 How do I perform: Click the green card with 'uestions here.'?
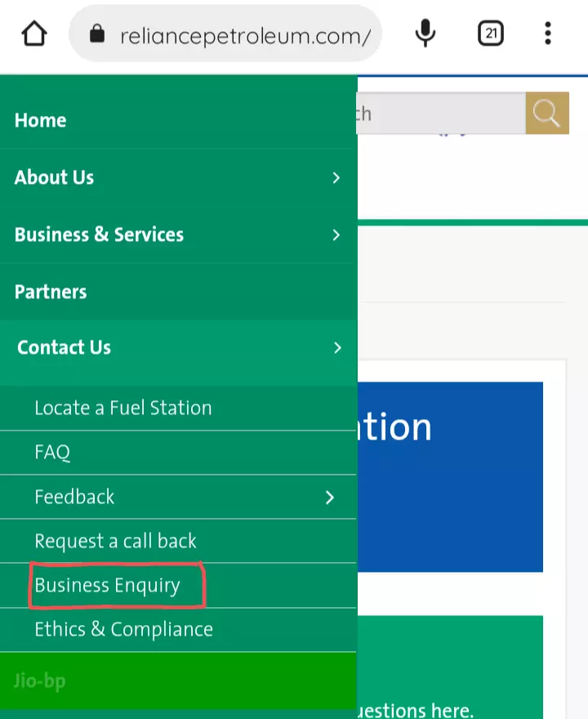[450, 668]
